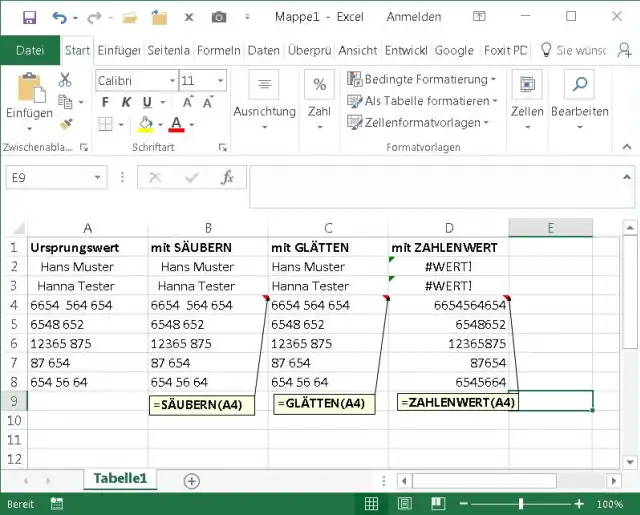Click the Format Painter brush icon
This screenshot has height=515, width=640.
[66, 124]
